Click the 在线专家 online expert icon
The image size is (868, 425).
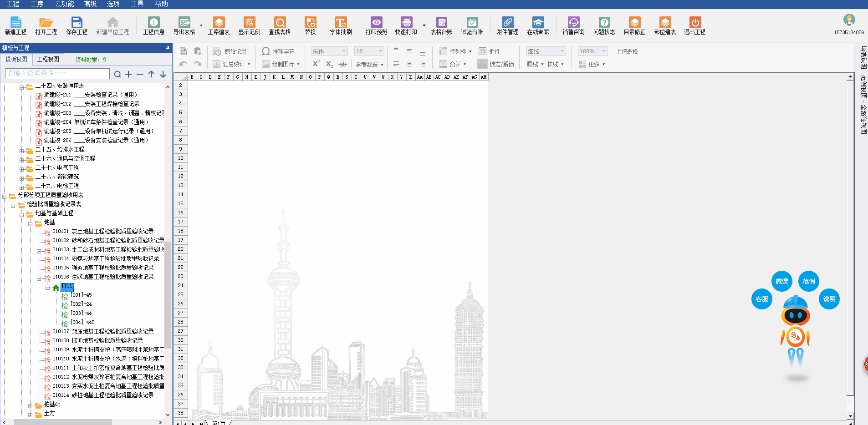coord(538,25)
